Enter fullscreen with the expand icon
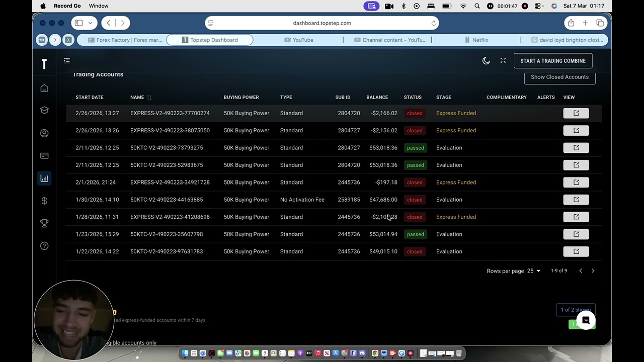Viewport: 644px width, 362px height. click(x=503, y=61)
